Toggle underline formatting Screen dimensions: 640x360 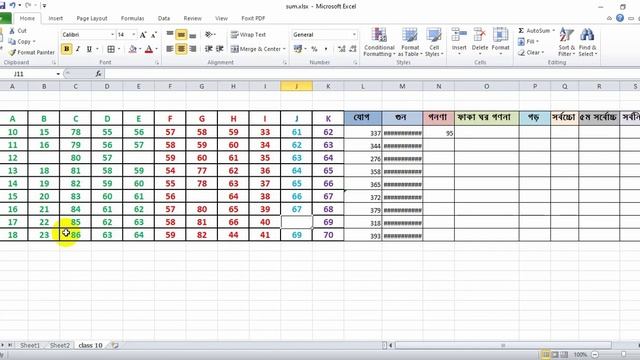[x=89, y=49]
